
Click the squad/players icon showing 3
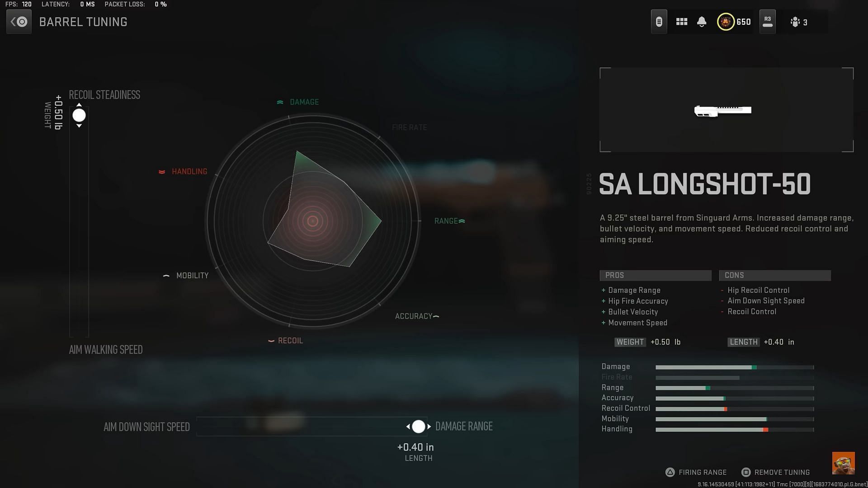(x=799, y=21)
